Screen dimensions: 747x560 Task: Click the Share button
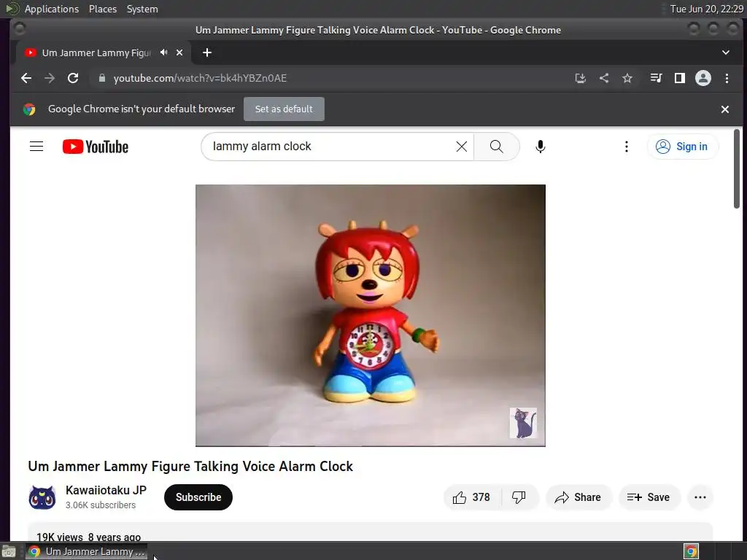[x=578, y=497]
